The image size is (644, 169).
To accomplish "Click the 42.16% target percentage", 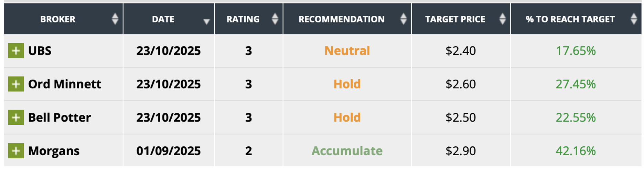I will click(x=575, y=151).
